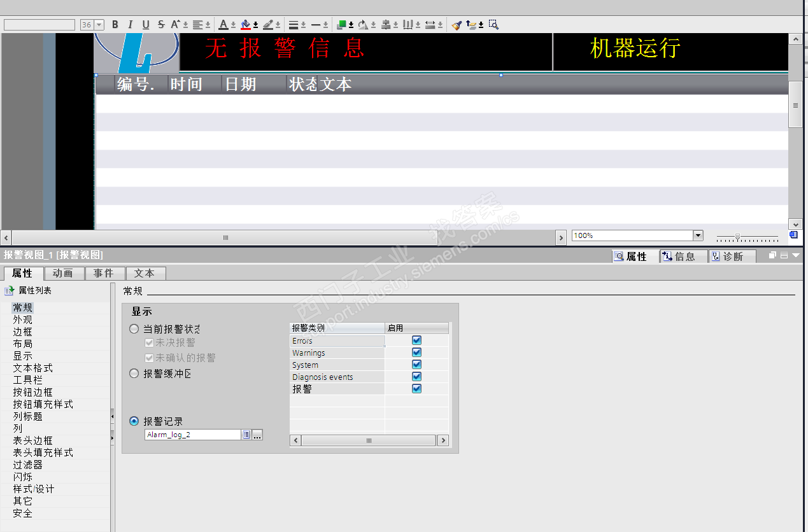Select the 报警缓冲区 radio button

click(134, 374)
